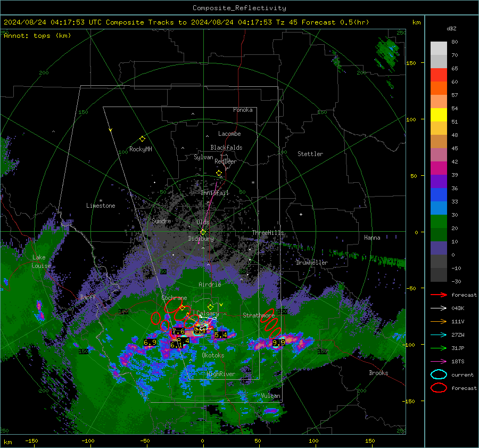The image size is (479, 448).
Task: Click the Hanna city label
Action: [372, 238]
